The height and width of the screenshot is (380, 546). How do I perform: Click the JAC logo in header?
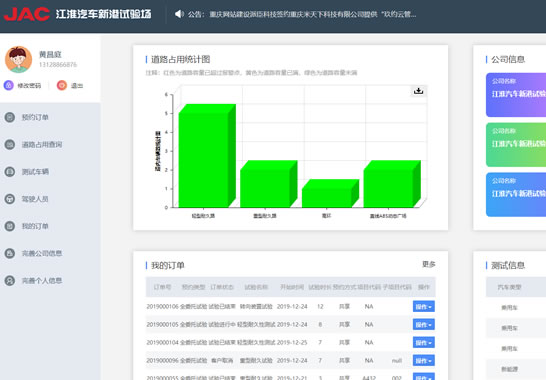pos(27,14)
